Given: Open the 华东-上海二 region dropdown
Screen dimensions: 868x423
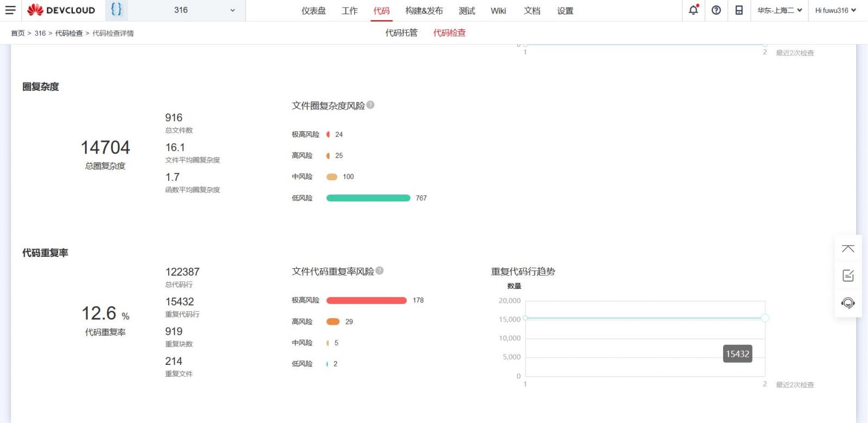Looking at the screenshot, I should pyautogui.click(x=779, y=10).
